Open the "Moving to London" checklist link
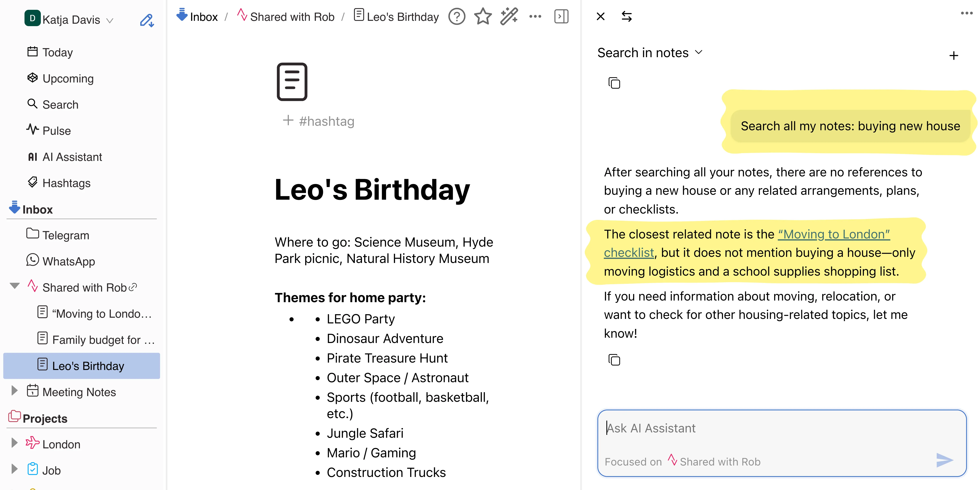The height and width of the screenshot is (490, 980). click(x=834, y=234)
